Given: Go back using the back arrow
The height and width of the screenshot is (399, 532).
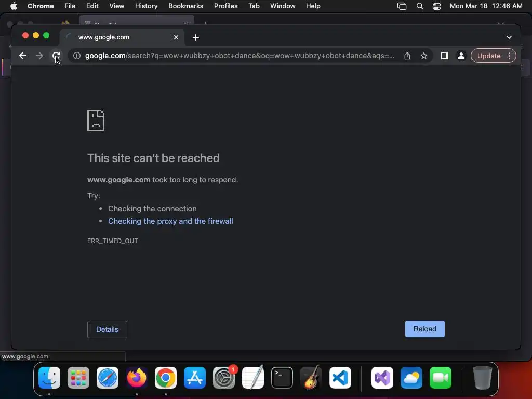Looking at the screenshot, I should tap(23, 56).
